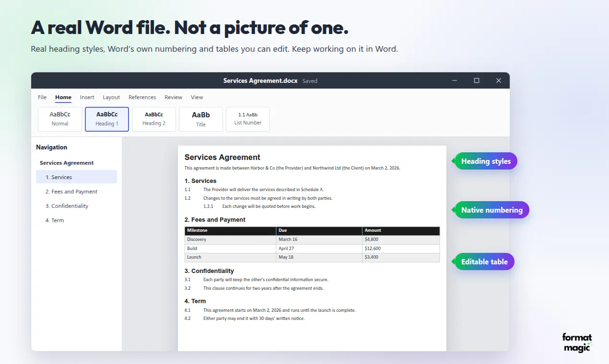Click the Editable table callout badge
This screenshot has width=609, height=364.
[484, 262]
